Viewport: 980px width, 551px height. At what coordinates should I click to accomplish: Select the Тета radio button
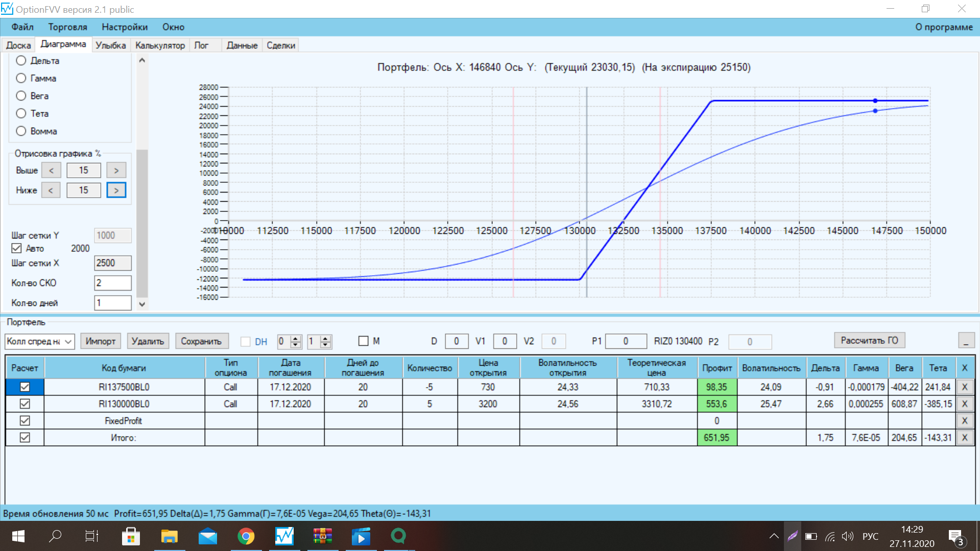pos(21,113)
